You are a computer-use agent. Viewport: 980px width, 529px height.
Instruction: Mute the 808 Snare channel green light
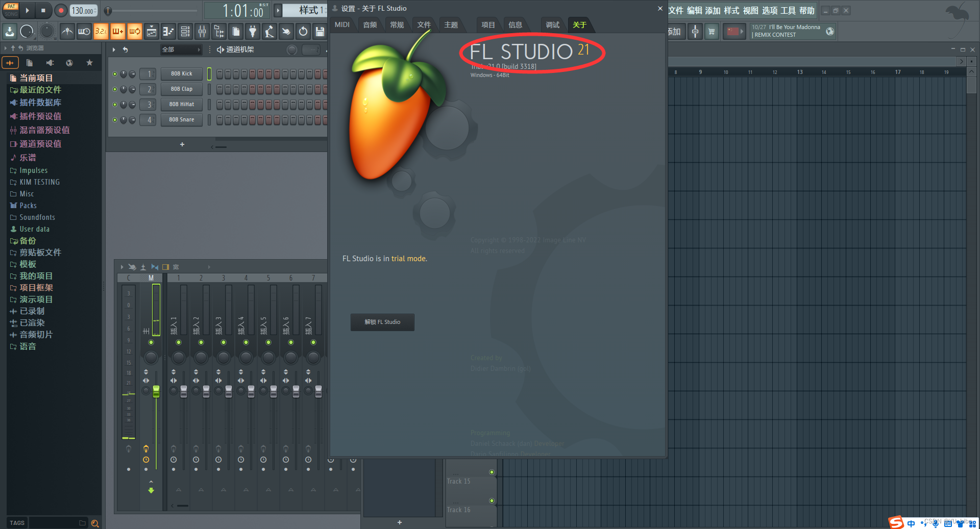point(115,120)
